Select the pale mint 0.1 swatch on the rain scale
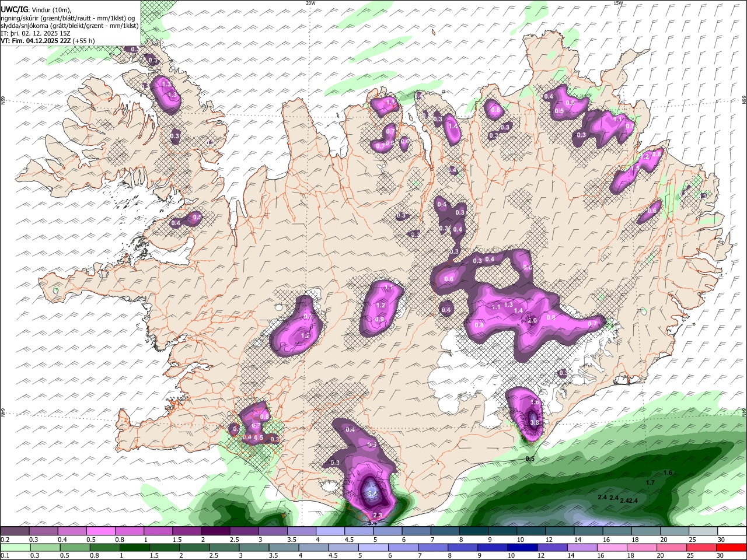This screenshot has width=747, height=560. pyautogui.click(x=15, y=547)
